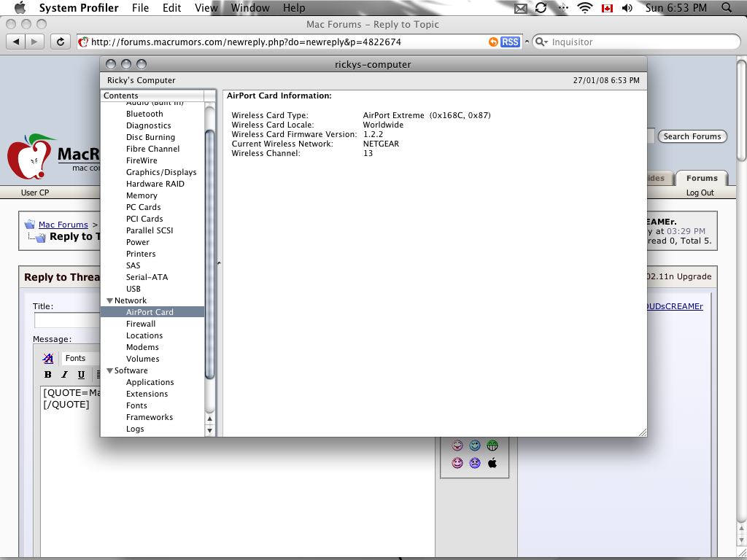Click the clock in the menu bar
The width and height of the screenshot is (747, 560).
tap(676, 8)
